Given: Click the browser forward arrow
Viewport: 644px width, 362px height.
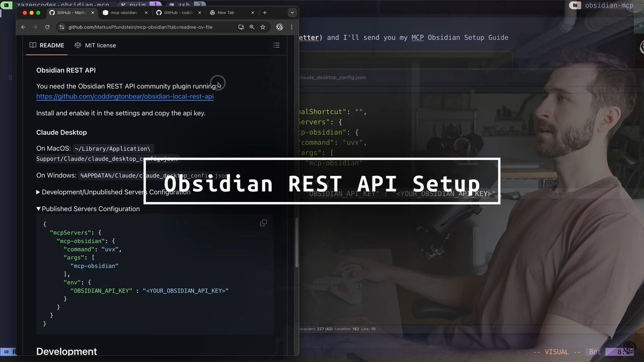Looking at the screenshot, I should (35, 27).
